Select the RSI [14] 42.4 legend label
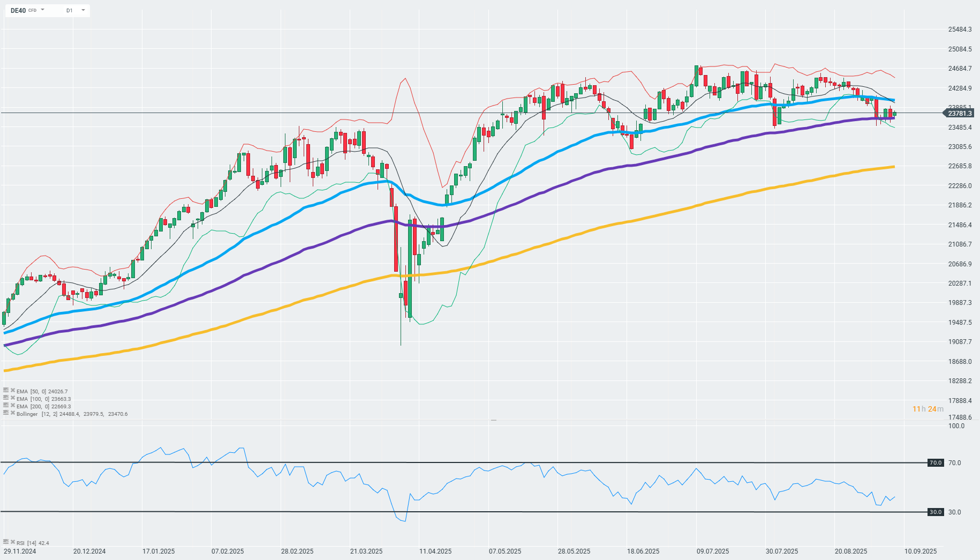 pyautogui.click(x=33, y=543)
